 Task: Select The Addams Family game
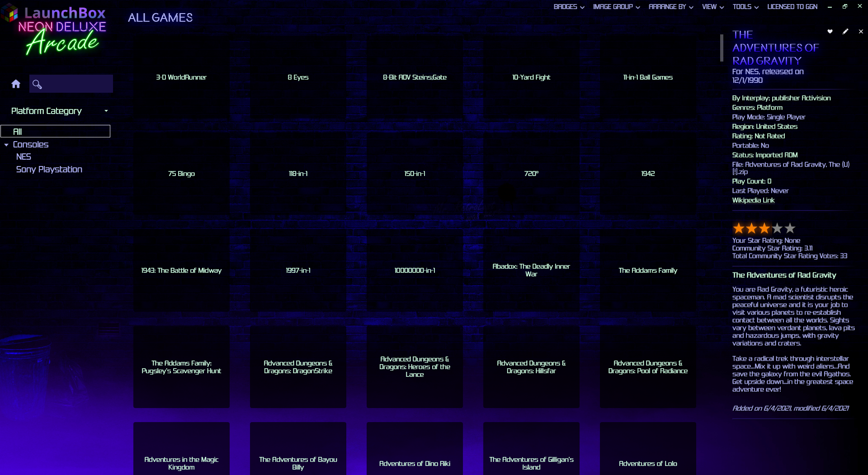[x=648, y=271]
